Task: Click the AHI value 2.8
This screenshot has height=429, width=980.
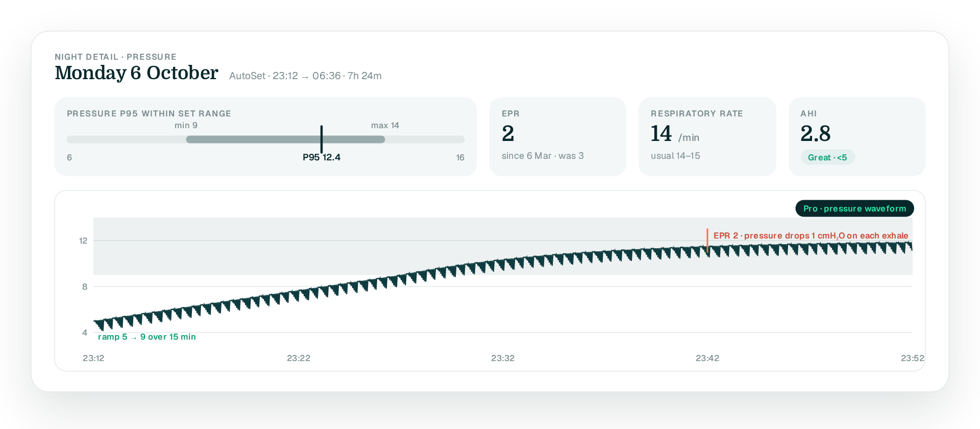Action: (x=816, y=134)
